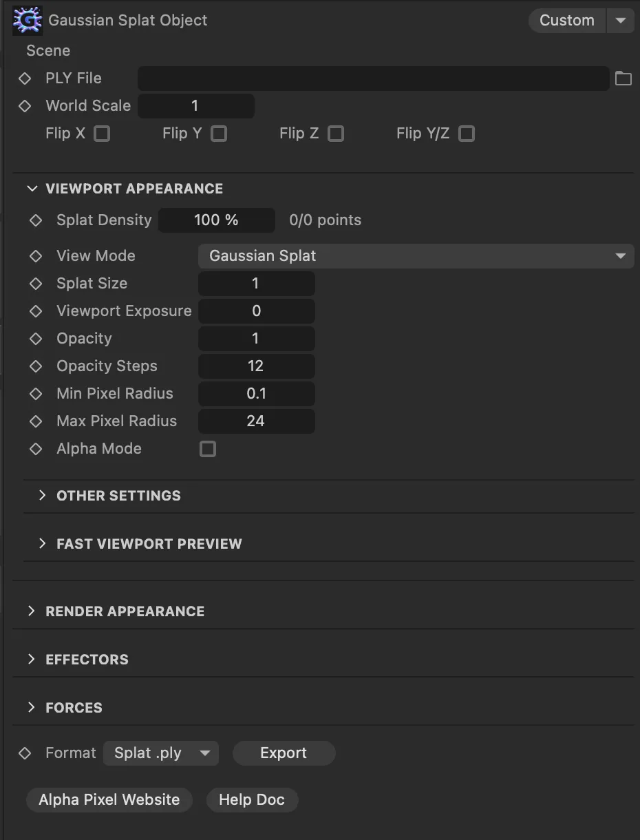640x840 pixels.
Task: Click the diamond icon beside Format
Action: click(x=24, y=753)
